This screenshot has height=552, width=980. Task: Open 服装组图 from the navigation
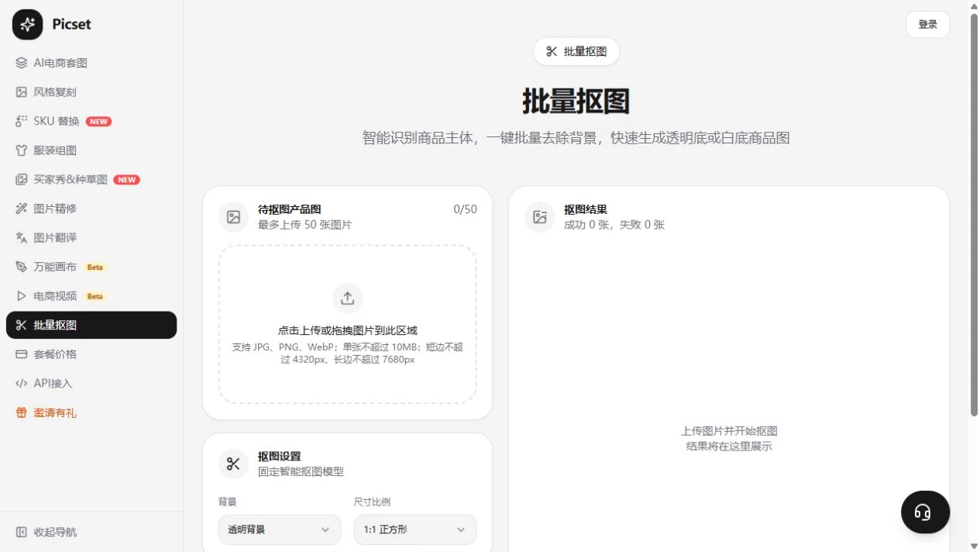(91, 150)
